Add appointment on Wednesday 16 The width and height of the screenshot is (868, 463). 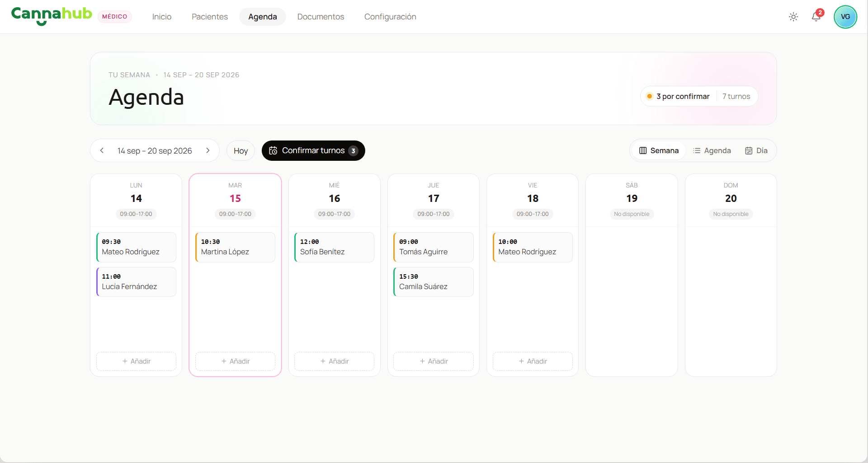pyautogui.click(x=334, y=361)
